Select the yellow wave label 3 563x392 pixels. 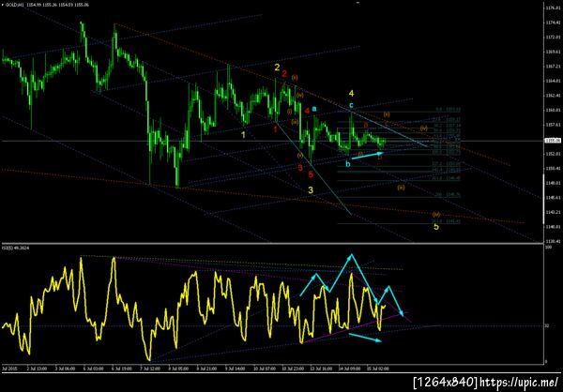click(x=311, y=189)
